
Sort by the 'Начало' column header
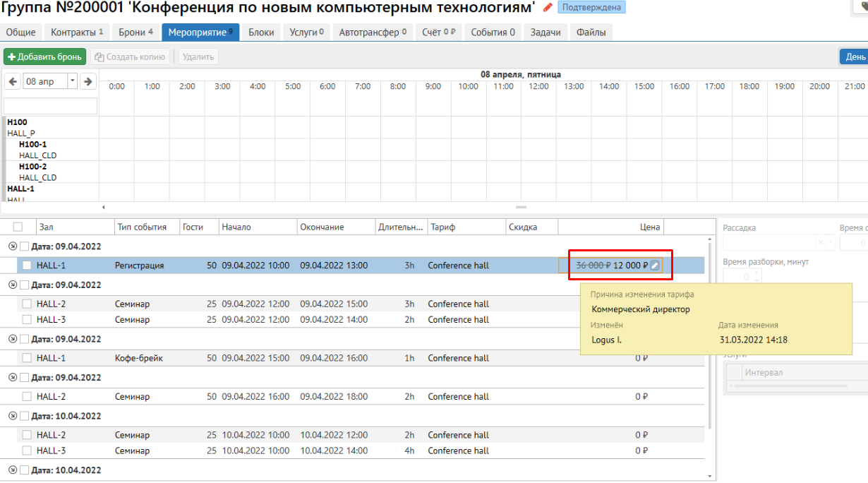[x=236, y=227]
